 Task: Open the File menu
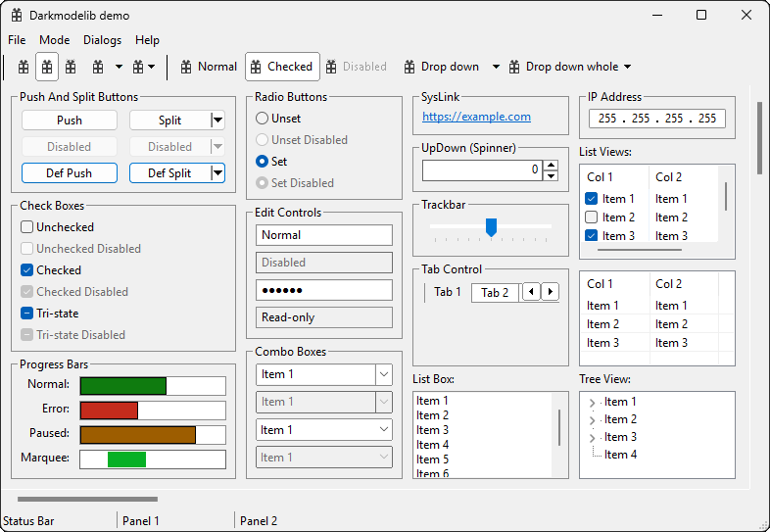pyautogui.click(x=17, y=40)
